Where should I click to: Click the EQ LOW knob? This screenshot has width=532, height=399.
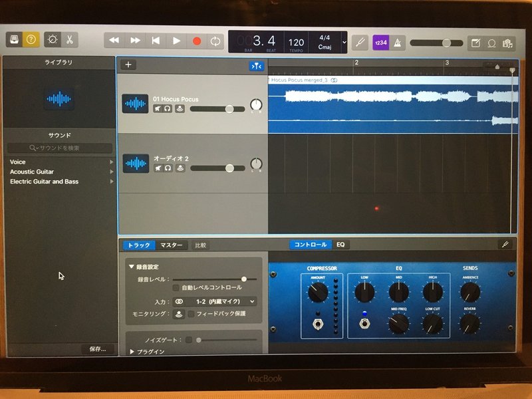pos(364,292)
